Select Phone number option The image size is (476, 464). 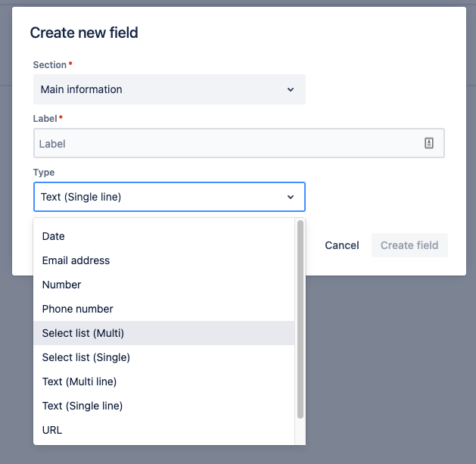pyautogui.click(x=77, y=309)
